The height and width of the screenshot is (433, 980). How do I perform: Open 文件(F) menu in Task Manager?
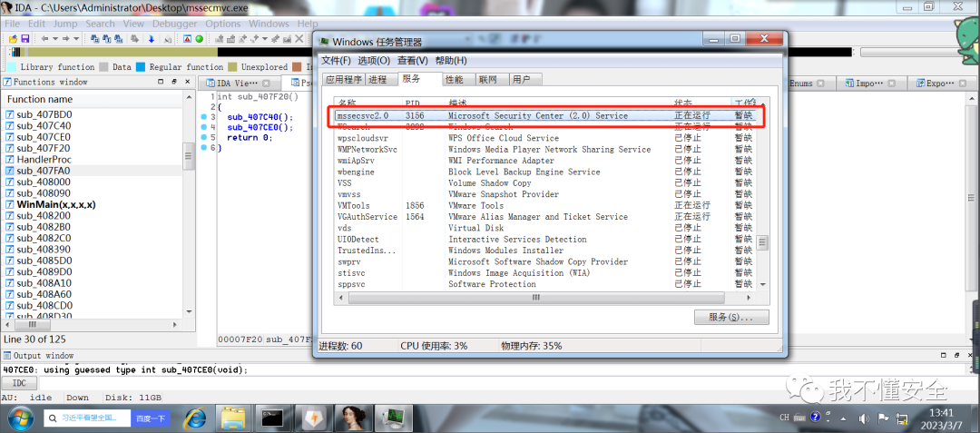coord(337,61)
